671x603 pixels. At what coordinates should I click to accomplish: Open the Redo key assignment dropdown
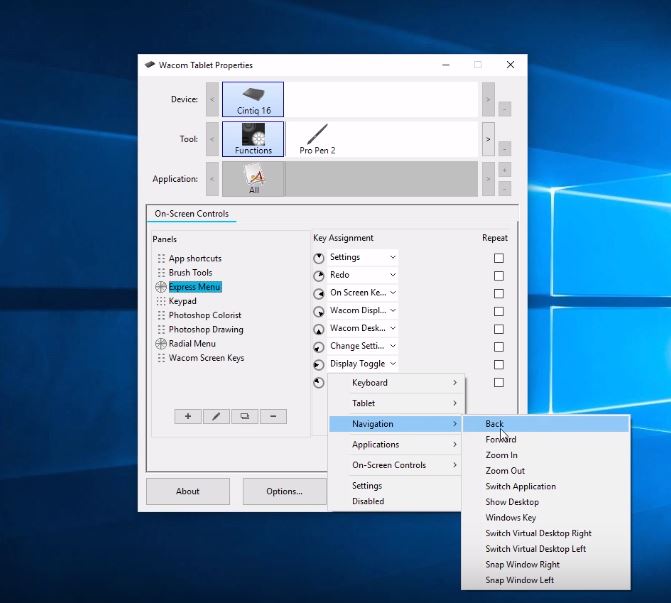click(x=362, y=275)
